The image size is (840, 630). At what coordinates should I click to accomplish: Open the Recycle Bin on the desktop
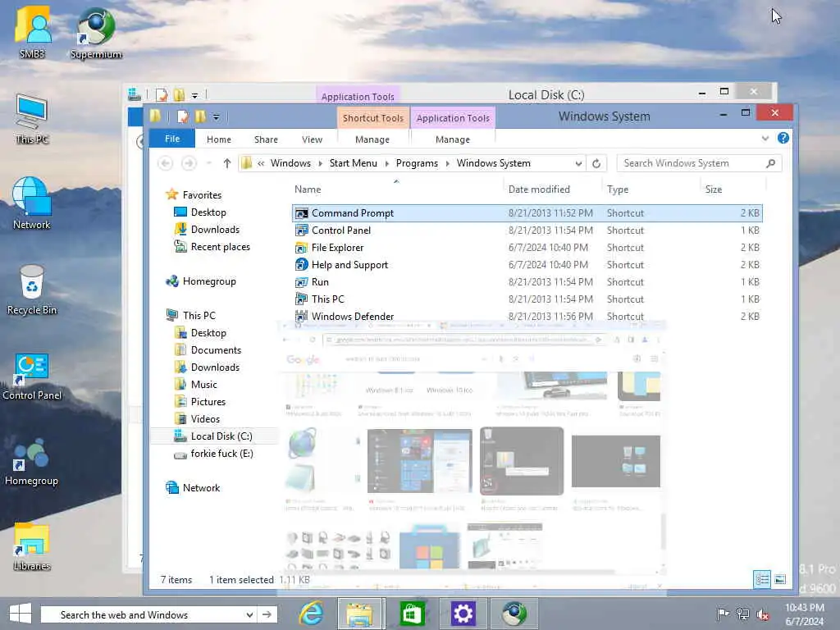click(x=32, y=290)
